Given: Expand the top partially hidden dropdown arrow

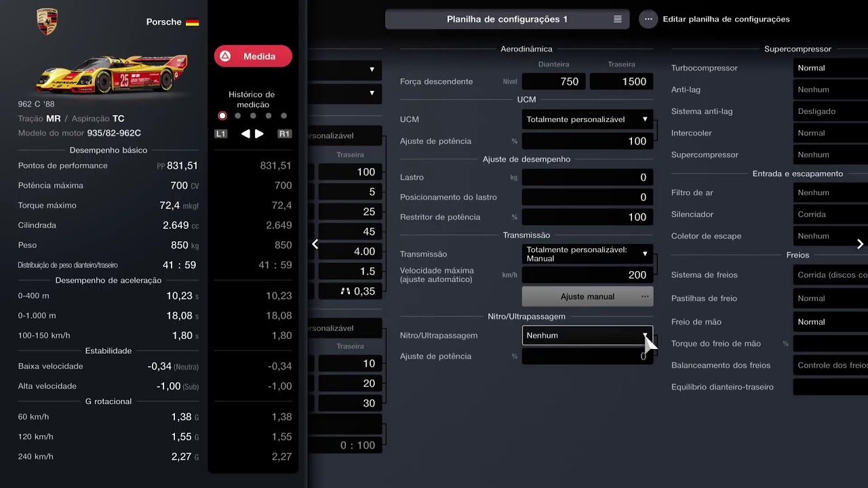Looking at the screenshot, I should 372,70.
